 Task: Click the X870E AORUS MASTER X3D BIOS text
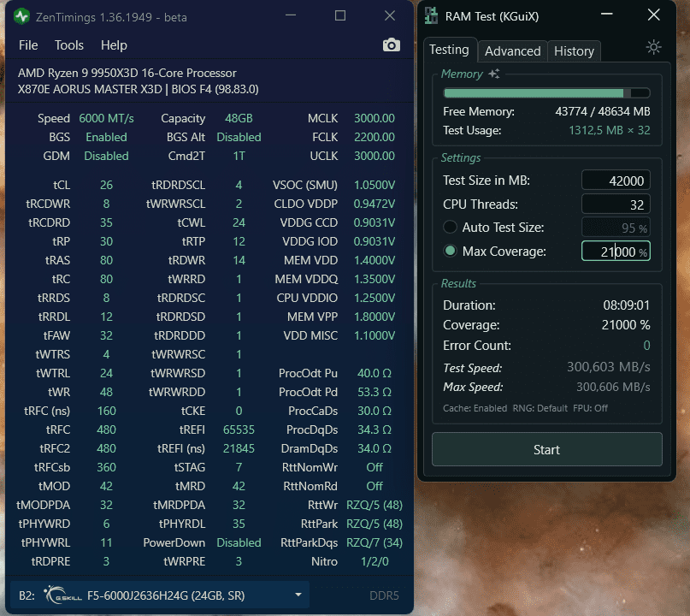pyautogui.click(x=139, y=89)
